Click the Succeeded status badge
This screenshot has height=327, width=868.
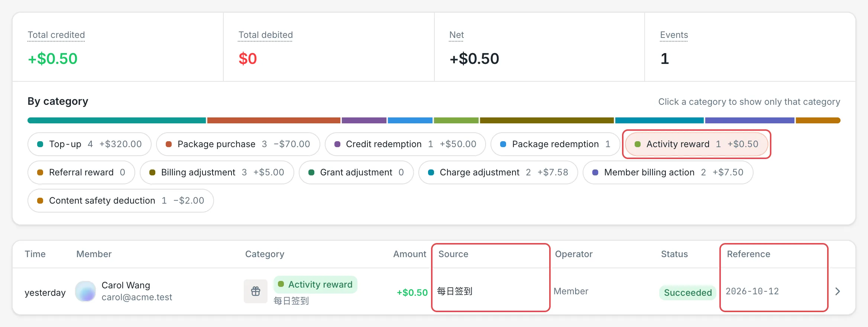(x=688, y=293)
